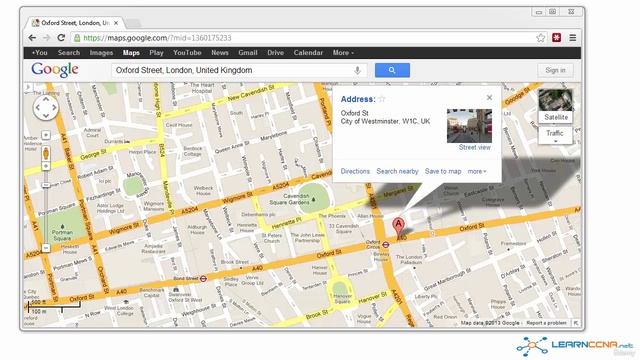Open Drive in Google bar
Viewport: 640px width, 360px height.
click(276, 53)
